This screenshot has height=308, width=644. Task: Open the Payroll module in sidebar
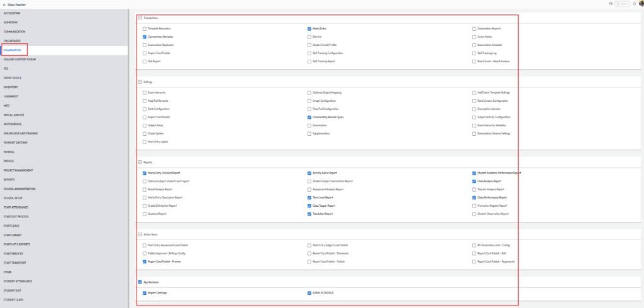click(x=9, y=151)
